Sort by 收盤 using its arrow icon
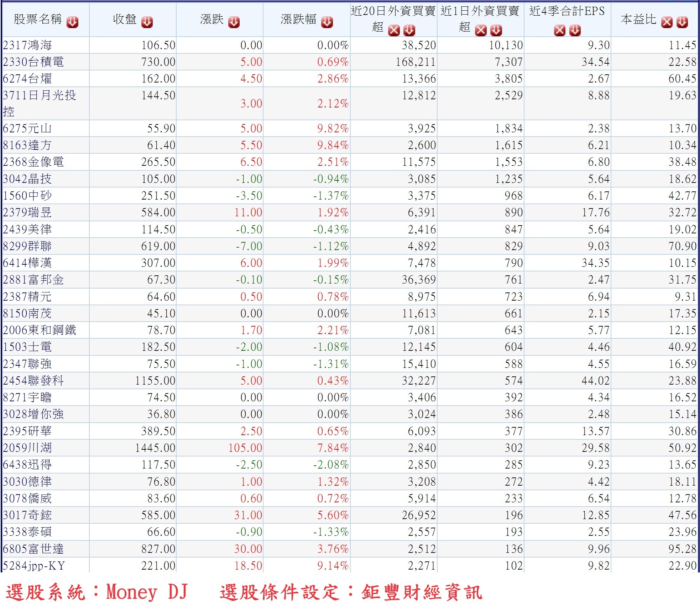Screen dimensions: 700x613 pyautogui.click(x=147, y=22)
